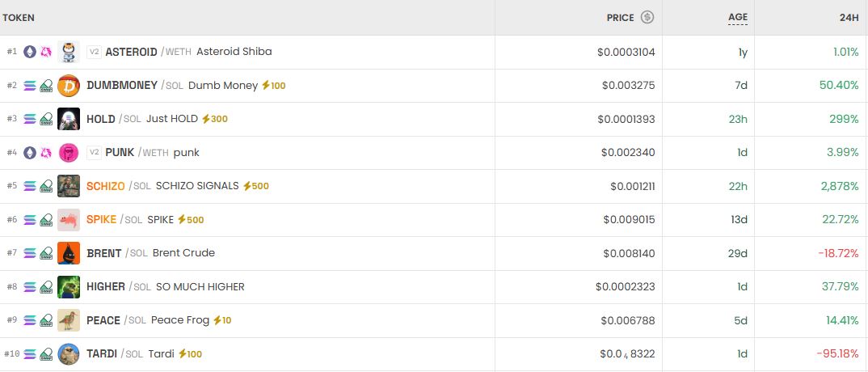This screenshot has height=372, width=868.
Task: Open the BRENT Brent Crude pair
Action: pyautogui.click(x=150, y=253)
